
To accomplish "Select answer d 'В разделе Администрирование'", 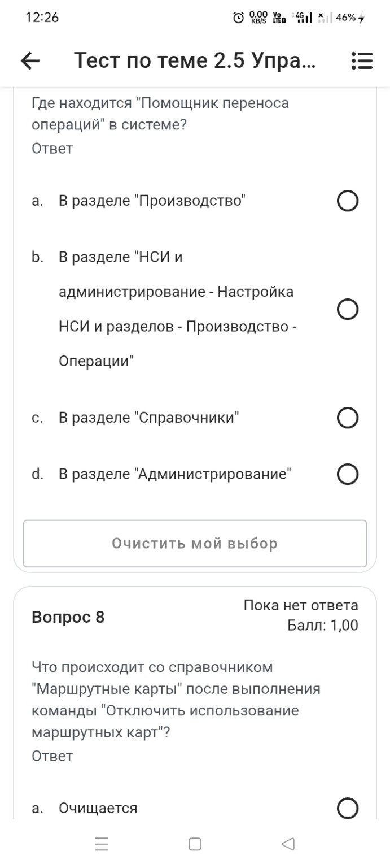I will (348, 475).
